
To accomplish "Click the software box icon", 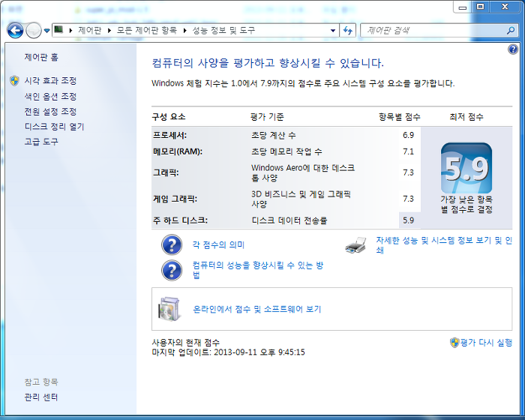I will pyautogui.click(x=169, y=309).
